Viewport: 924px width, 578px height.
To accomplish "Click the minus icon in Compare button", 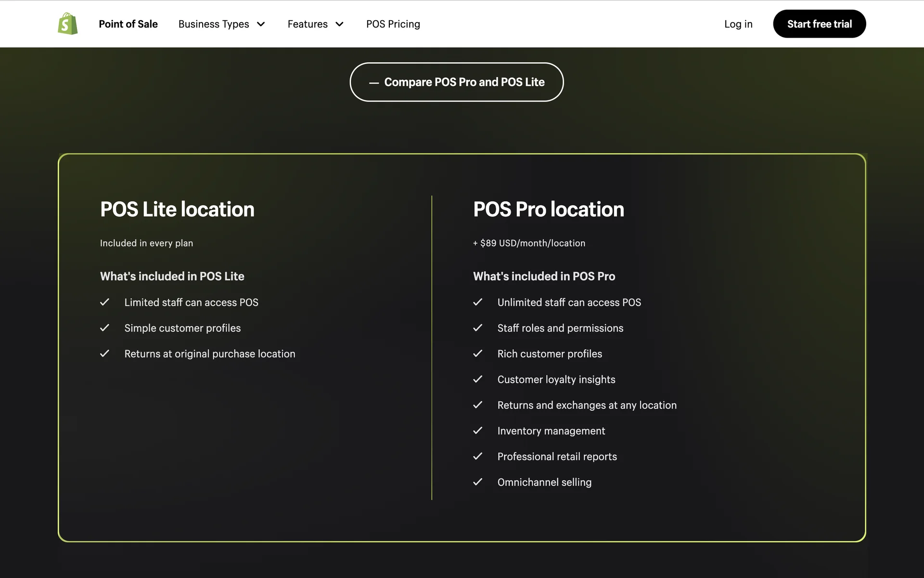I will 374,83.
